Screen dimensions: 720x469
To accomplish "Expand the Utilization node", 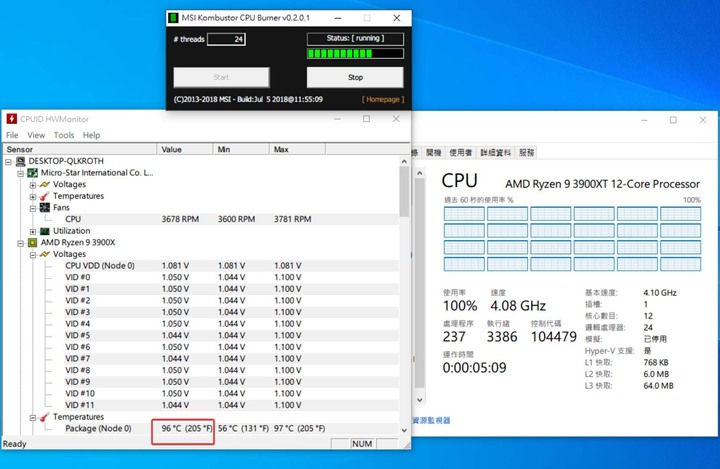I will coord(33,232).
